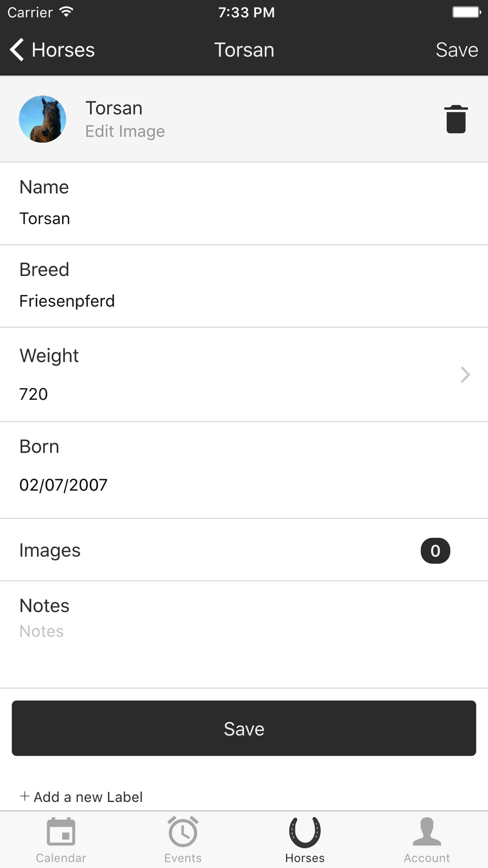This screenshot has width=488, height=868.
Task: Tap the Weight value 720
Action: pyautogui.click(x=34, y=394)
